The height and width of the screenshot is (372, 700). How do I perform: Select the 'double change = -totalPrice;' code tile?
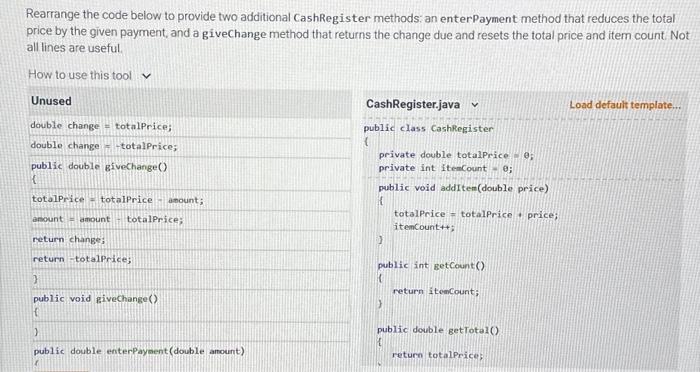tap(190, 146)
